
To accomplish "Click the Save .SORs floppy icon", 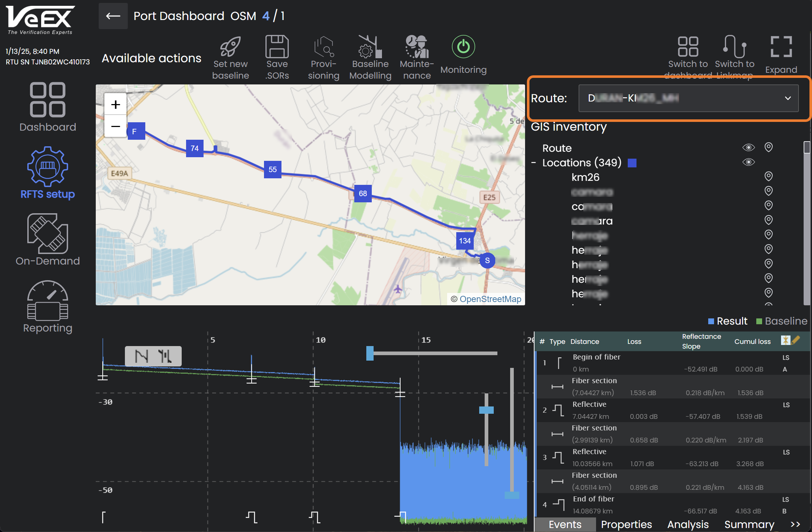I will click(x=277, y=47).
